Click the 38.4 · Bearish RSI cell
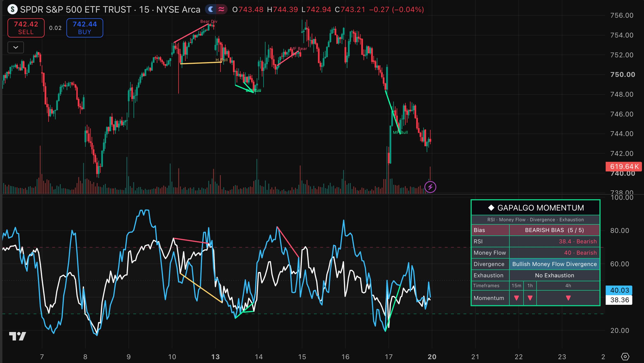The height and width of the screenshot is (363, 644). point(554,241)
